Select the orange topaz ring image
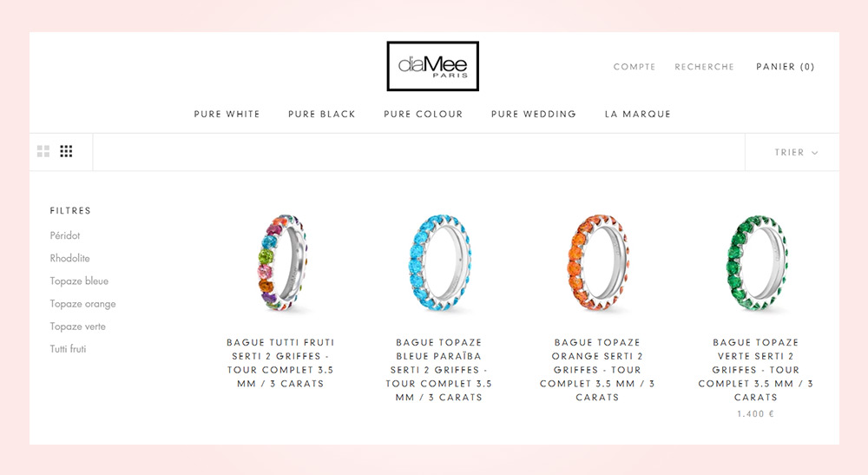 (598, 262)
